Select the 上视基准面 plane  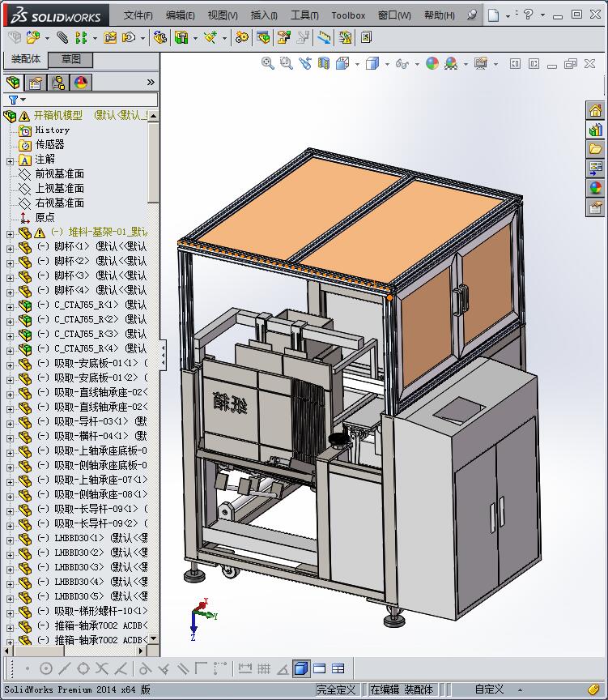pyautogui.click(x=60, y=189)
